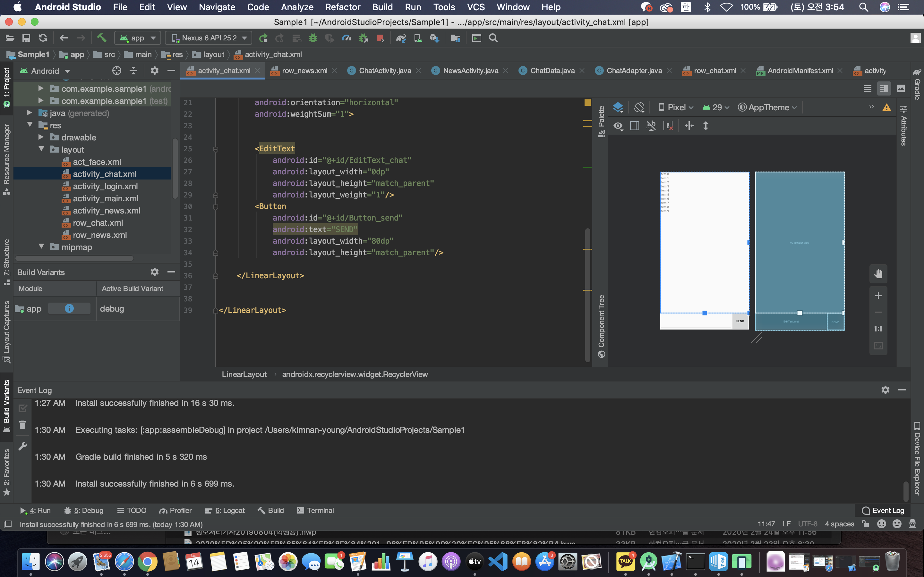Viewport: 924px width, 577px height.
Task: Toggle the design view options eye icon
Action: tap(618, 126)
